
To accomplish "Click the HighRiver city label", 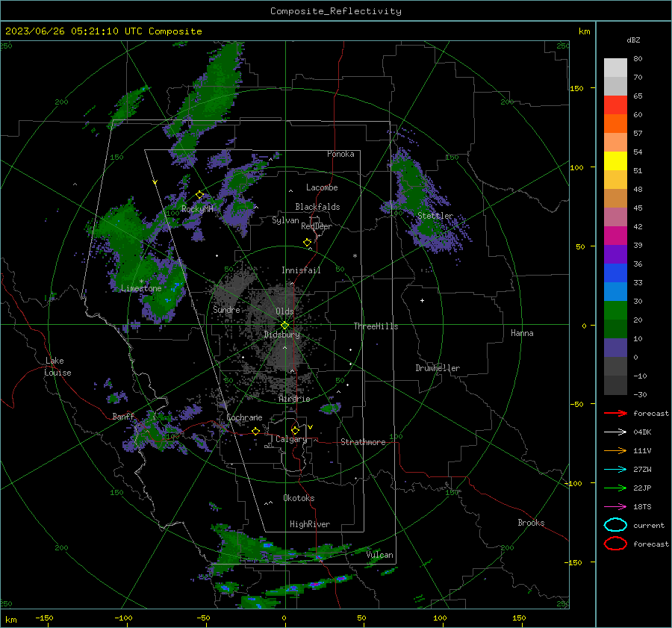I will [310, 524].
